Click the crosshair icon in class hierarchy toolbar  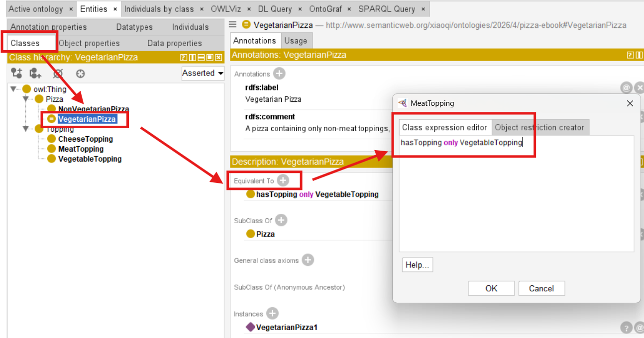[x=80, y=74]
